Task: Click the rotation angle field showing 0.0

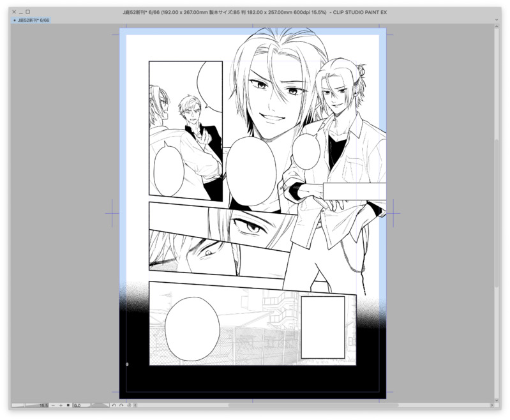Action: [81, 405]
